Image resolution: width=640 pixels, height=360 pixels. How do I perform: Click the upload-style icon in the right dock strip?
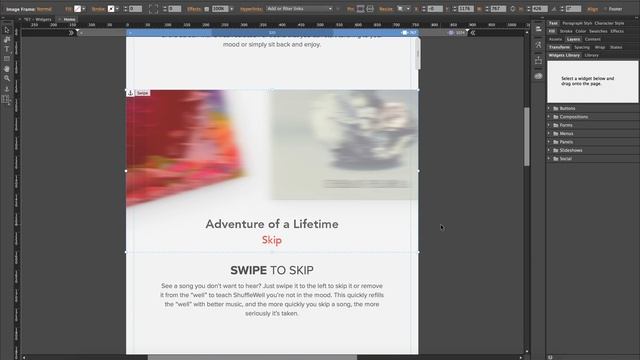538,60
